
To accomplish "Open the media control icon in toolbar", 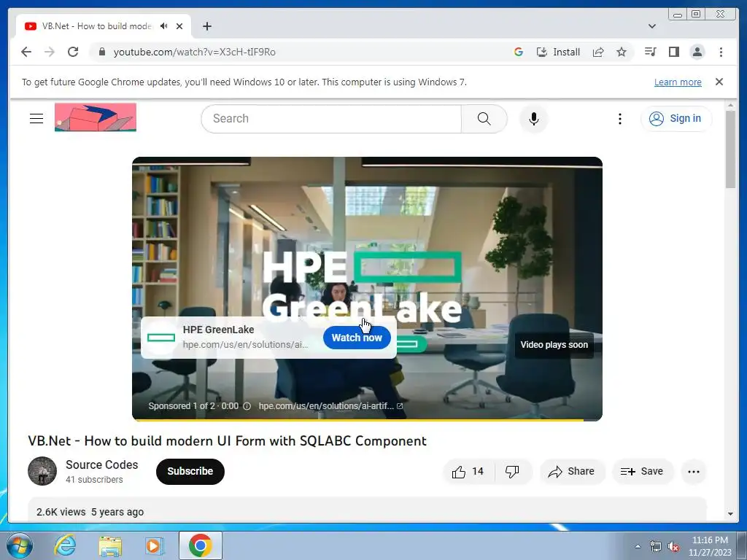I will (650, 52).
